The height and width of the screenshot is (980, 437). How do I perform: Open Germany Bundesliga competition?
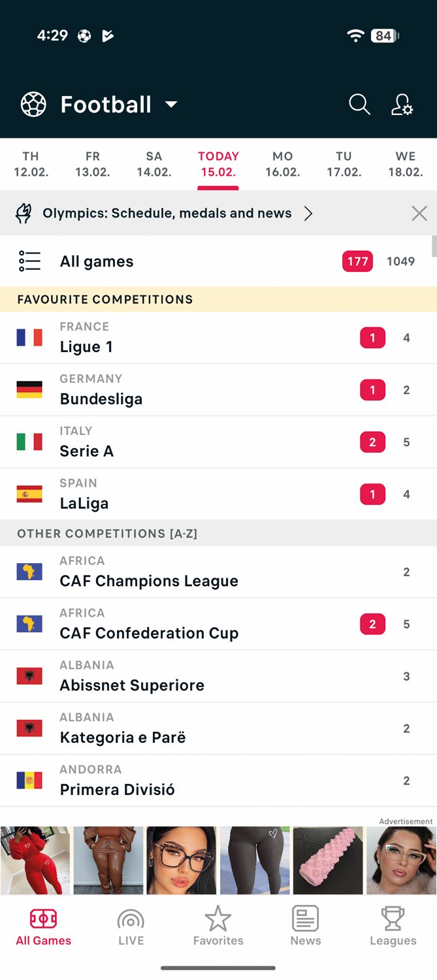pos(218,390)
